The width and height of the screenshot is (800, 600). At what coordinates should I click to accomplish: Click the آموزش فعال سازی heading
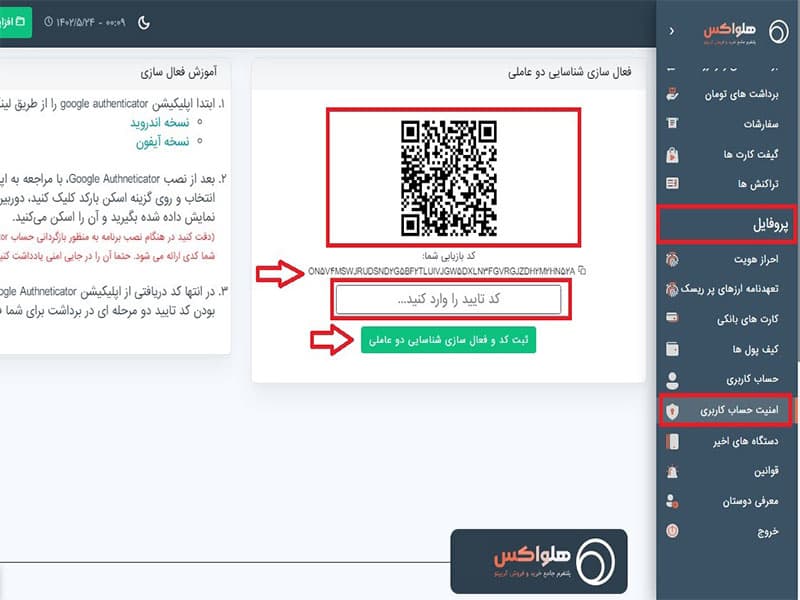pyautogui.click(x=179, y=72)
